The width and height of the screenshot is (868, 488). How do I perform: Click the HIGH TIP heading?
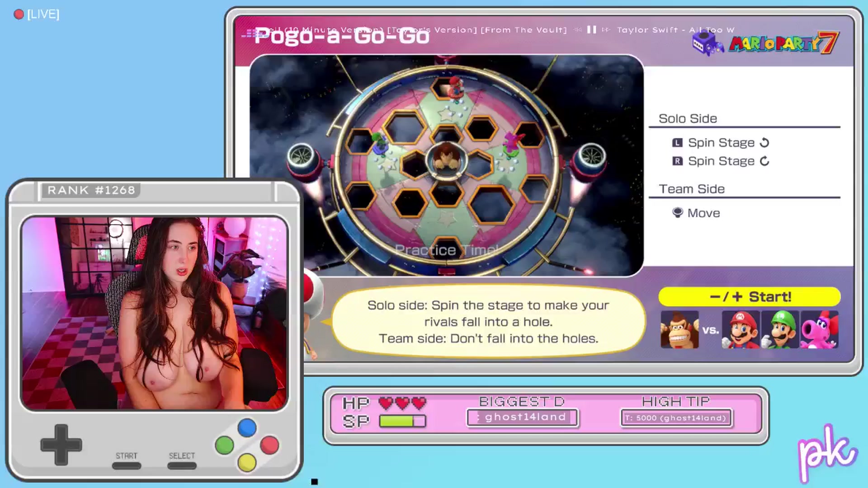[675, 401]
